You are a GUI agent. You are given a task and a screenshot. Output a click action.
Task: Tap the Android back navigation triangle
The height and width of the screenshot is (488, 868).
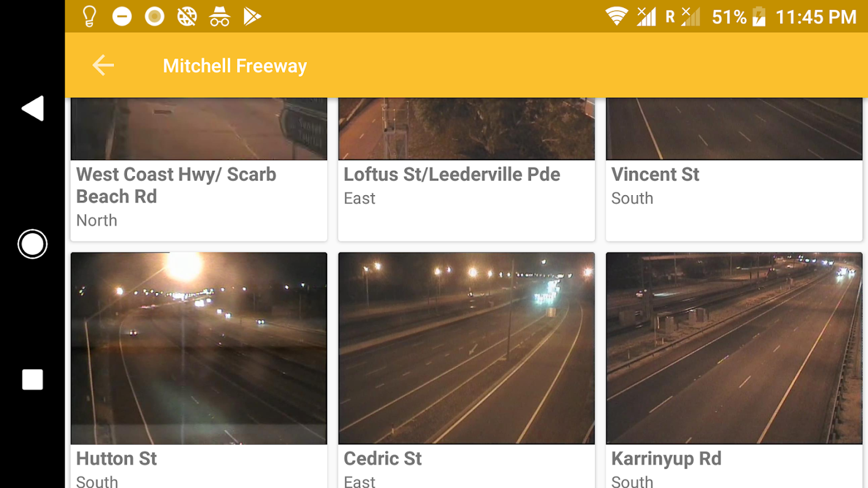(x=32, y=109)
